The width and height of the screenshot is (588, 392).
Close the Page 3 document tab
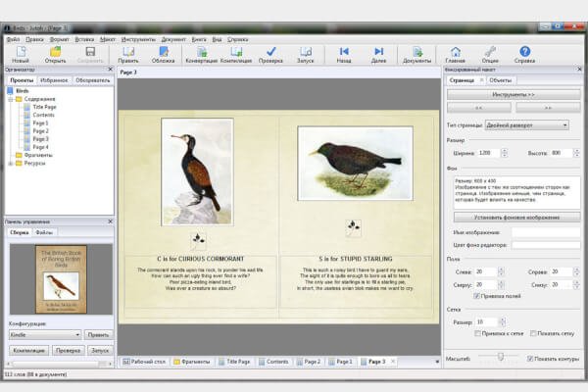393,362
